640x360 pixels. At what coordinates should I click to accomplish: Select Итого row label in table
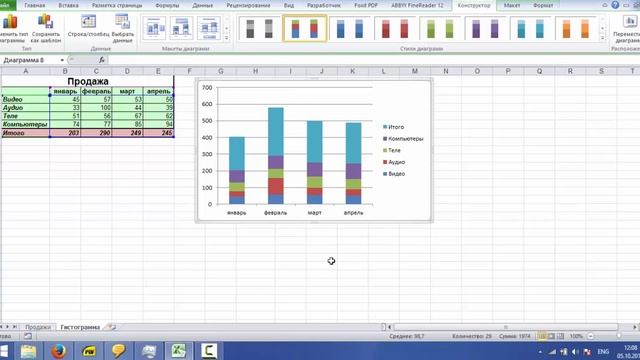pyautogui.click(x=25, y=133)
